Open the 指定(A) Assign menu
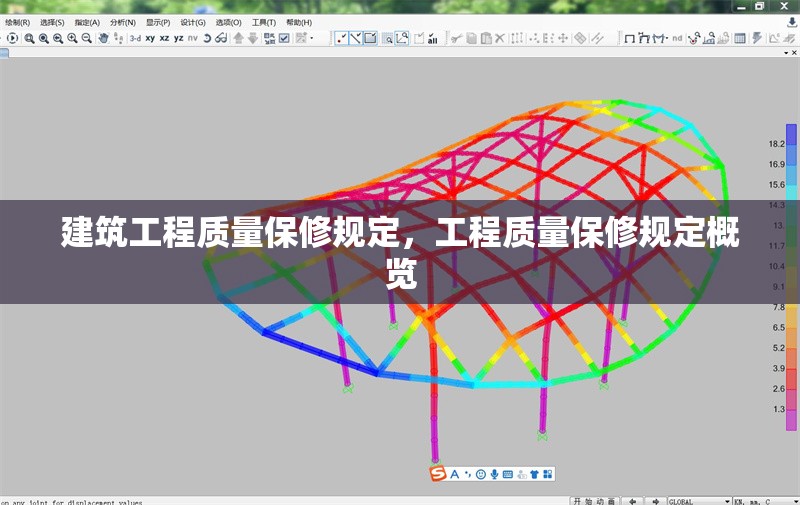Image resolution: width=800 pixels, height=505 pixels. coord(87,22)
